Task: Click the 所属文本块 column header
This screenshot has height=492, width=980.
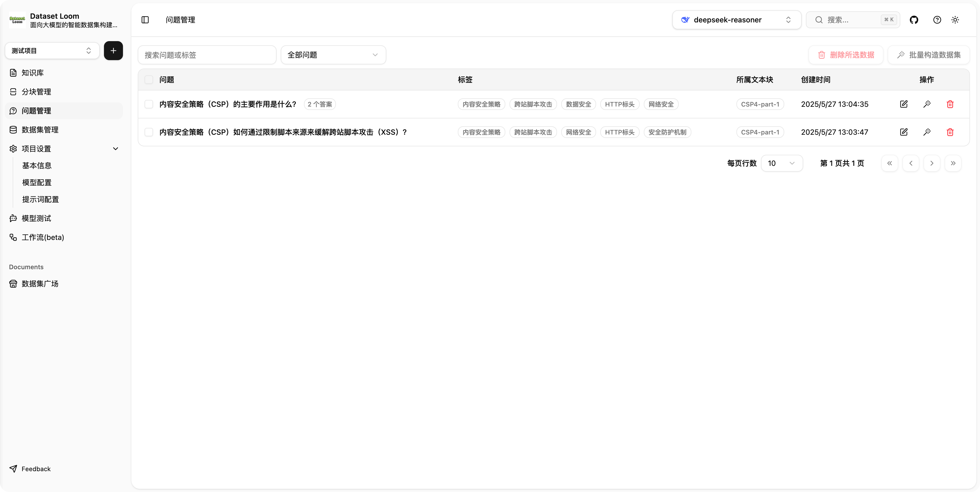Action: click(x=754, y=79)
